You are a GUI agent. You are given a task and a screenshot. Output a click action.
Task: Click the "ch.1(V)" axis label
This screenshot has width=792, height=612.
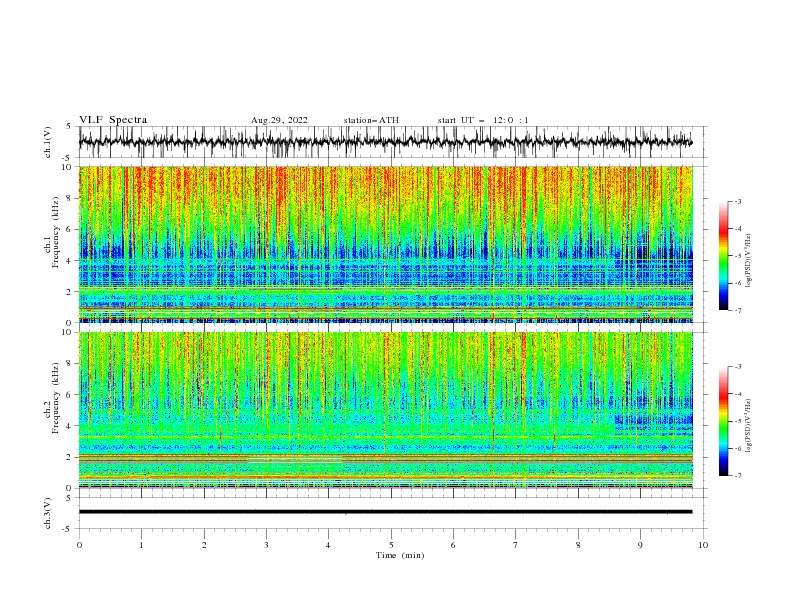pyautogui.click(x=48, y=142)
